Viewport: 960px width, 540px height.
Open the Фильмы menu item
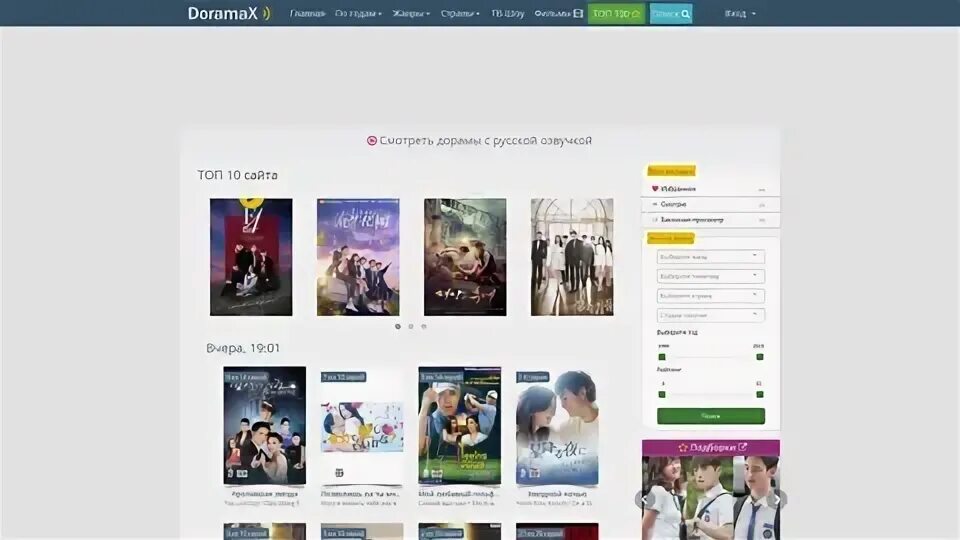pyautogui.click(x=558, y=13)
